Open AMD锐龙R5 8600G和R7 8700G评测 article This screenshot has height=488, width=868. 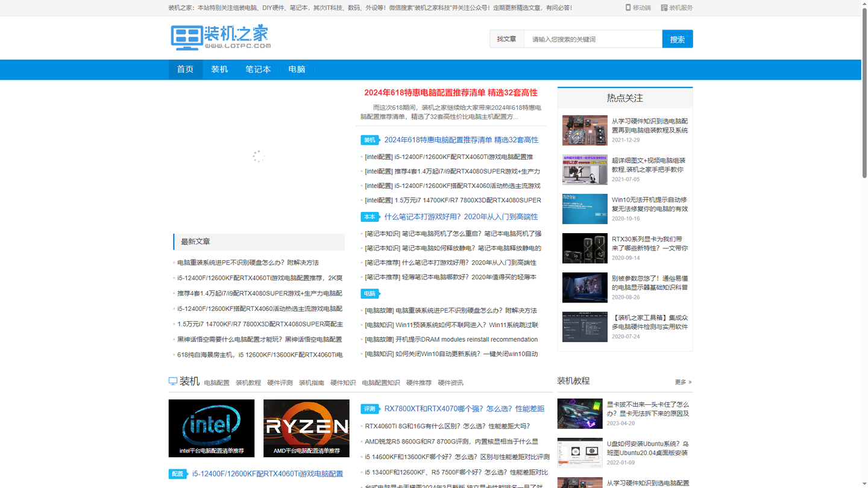tap(451, 442)
